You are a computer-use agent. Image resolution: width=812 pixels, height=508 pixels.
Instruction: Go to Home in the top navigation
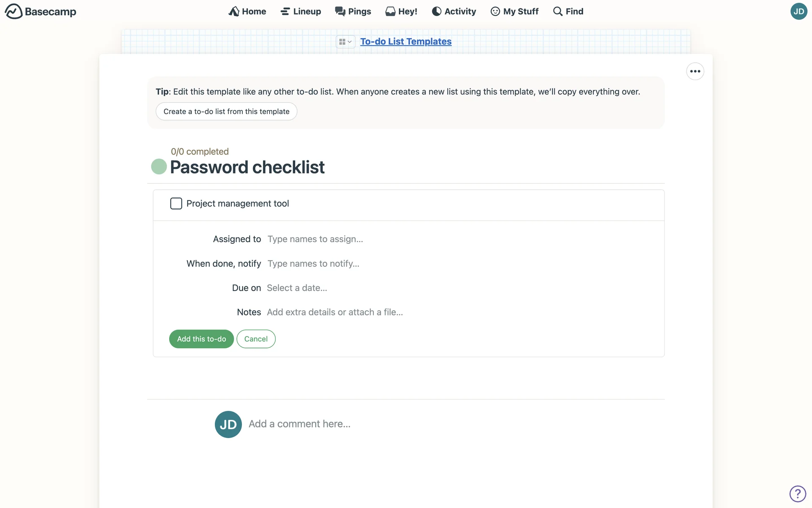pos(247,11)
